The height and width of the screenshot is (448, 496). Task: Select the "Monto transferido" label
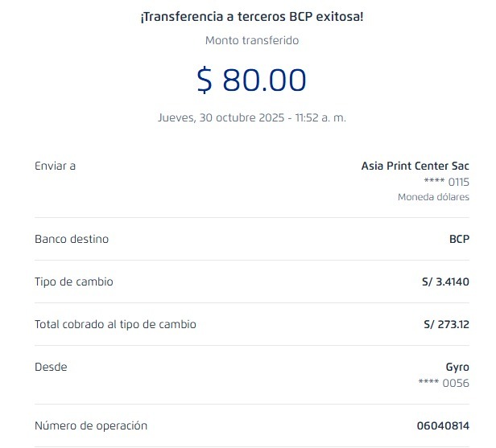point(251,40)
